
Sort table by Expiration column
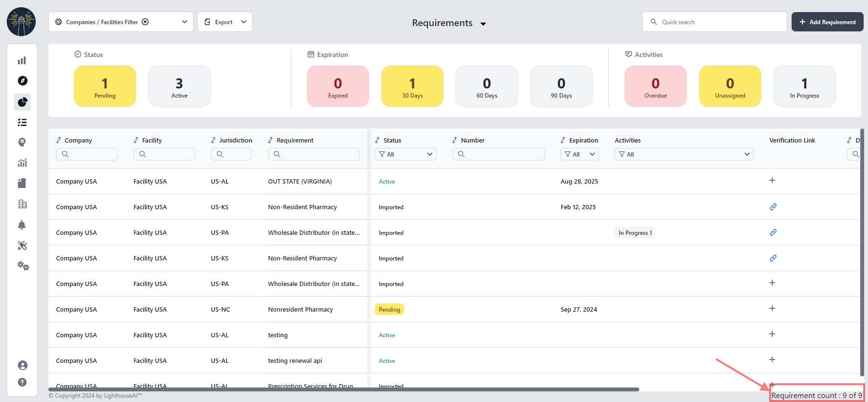(563, 140)
